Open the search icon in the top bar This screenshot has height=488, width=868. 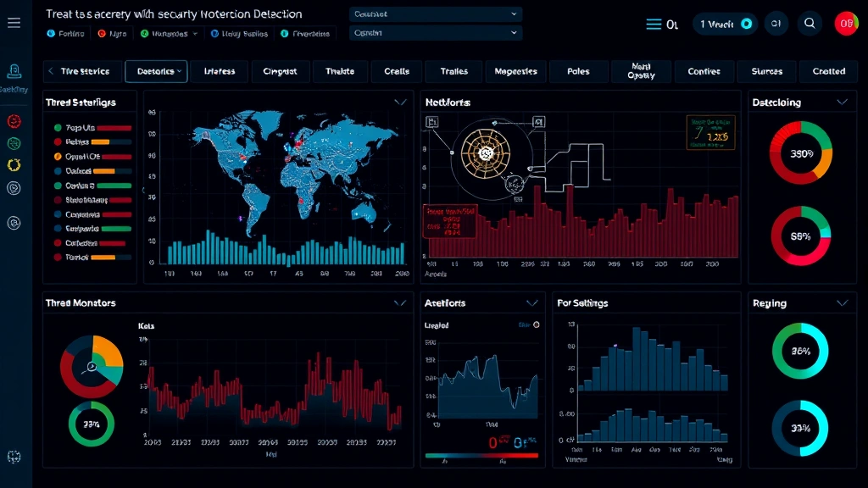[810, 23]
